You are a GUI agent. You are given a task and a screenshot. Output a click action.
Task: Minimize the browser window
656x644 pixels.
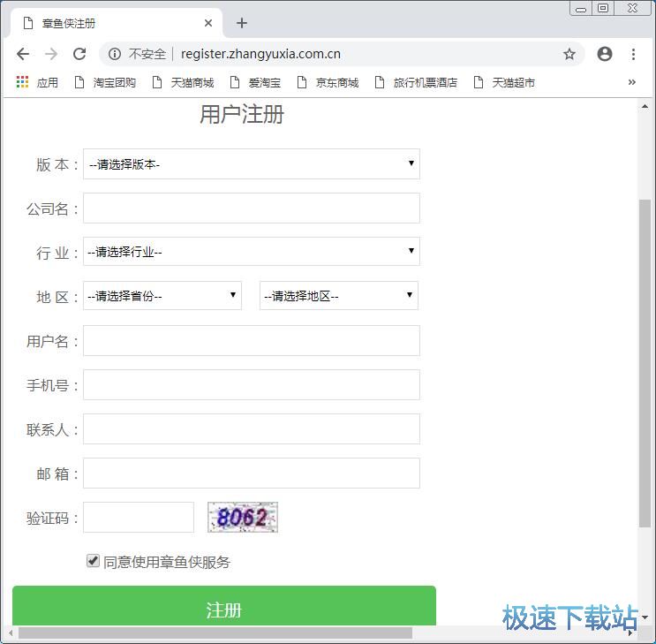click(581, 9)
